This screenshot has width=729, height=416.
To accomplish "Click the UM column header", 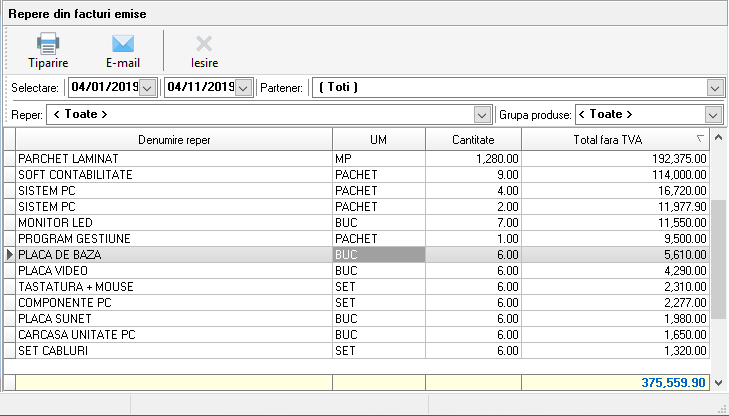I will 378,139.
